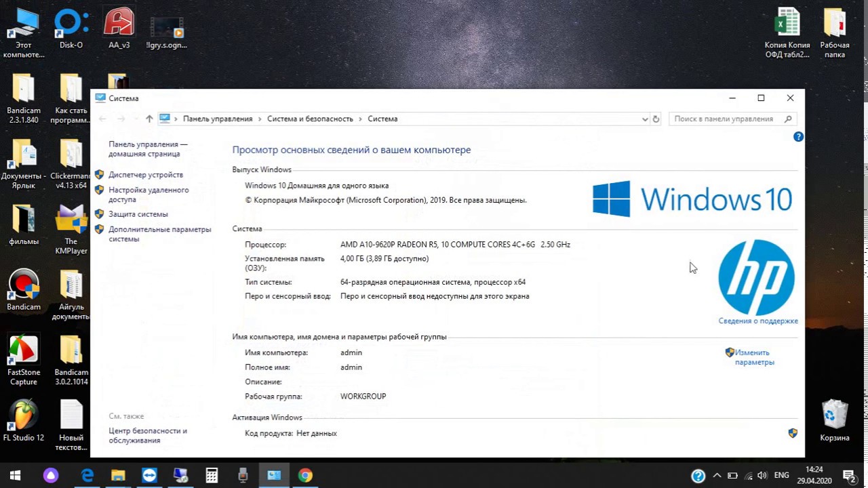The image size is (868, 488).
Task: Select 'Панель управления' breadcrumb
Action: (218, 119)
